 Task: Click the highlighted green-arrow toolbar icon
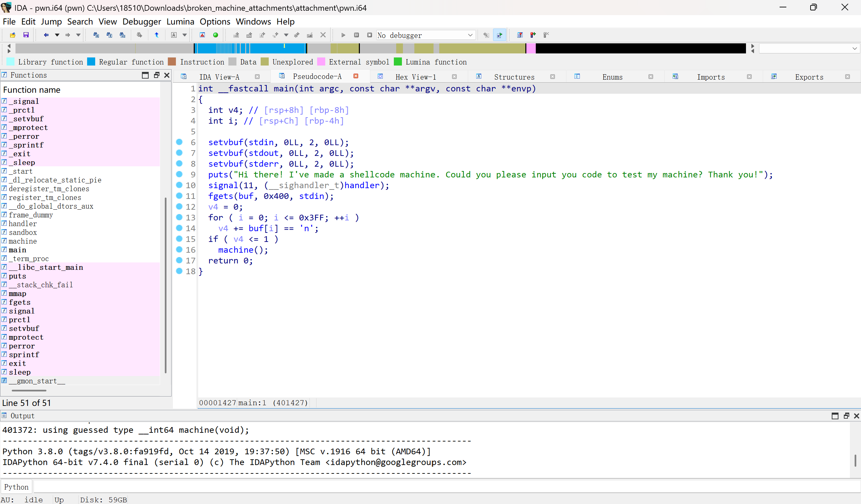pos(499,35)
